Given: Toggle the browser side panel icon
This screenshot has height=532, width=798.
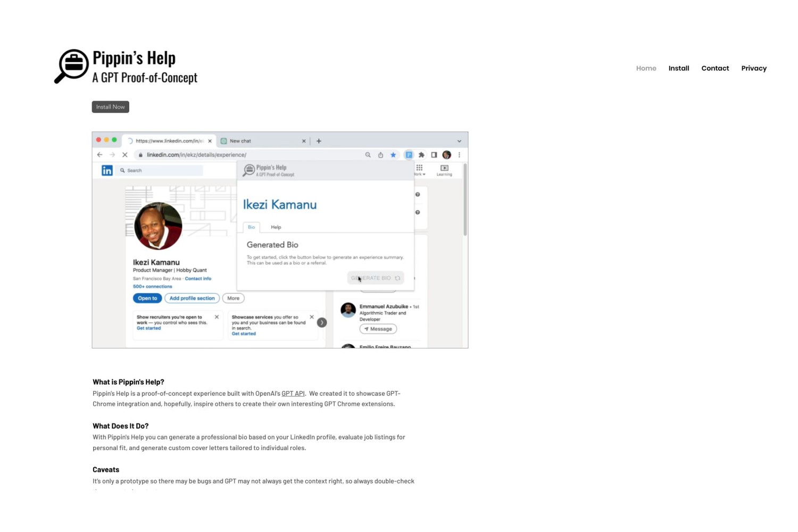Looking at the screenshot, I should pos(434,155).
